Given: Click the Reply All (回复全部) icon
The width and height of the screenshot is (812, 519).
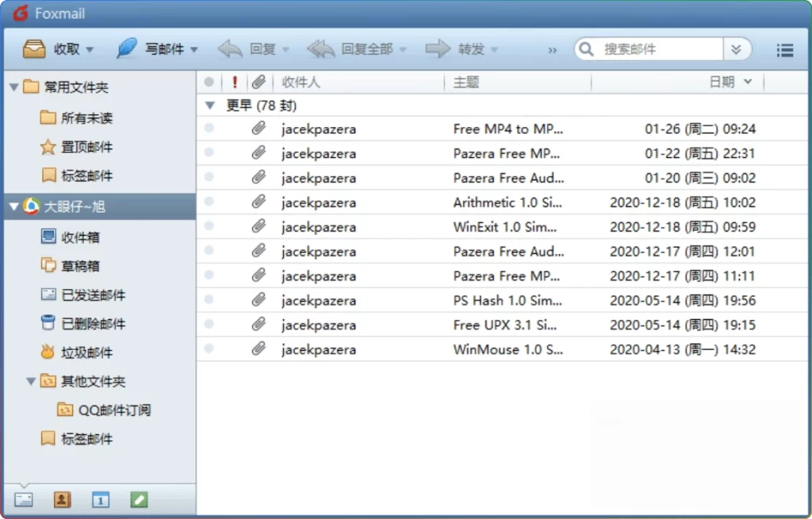Looking at the screenshot, I should pos(321,48).
